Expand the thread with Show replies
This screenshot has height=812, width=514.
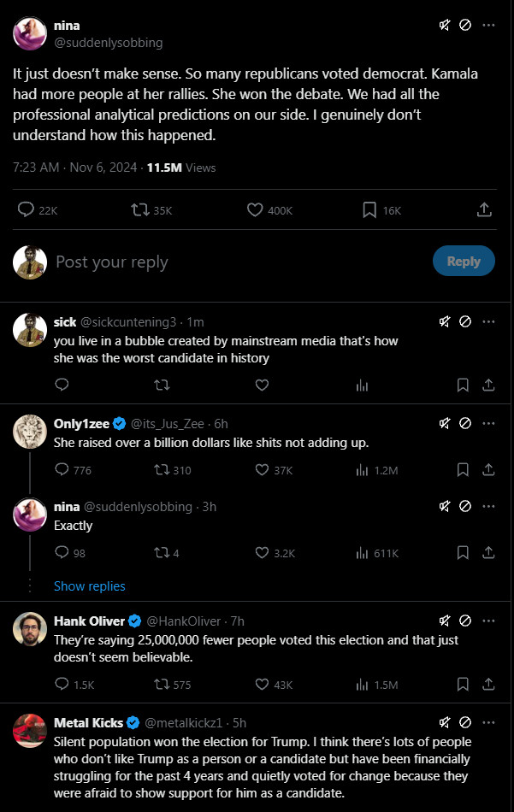tap(90, 586)
